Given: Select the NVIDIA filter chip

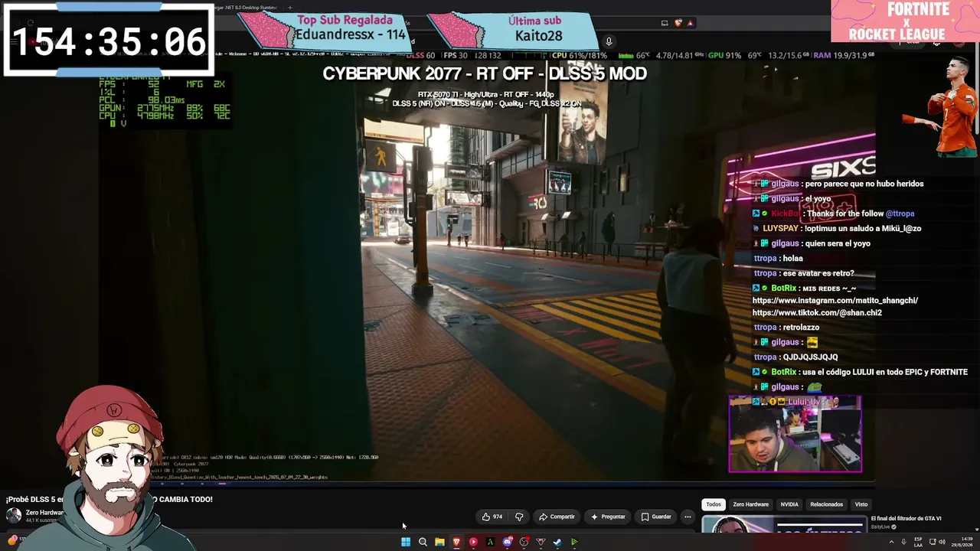Looking at the screenshot, I should (x=789, y=504).
